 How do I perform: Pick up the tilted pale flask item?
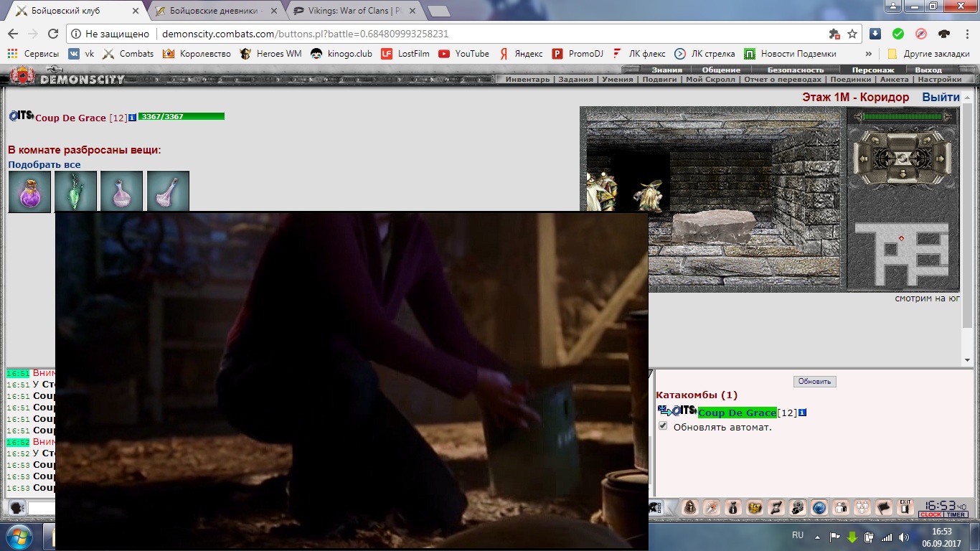pos(168,192)
